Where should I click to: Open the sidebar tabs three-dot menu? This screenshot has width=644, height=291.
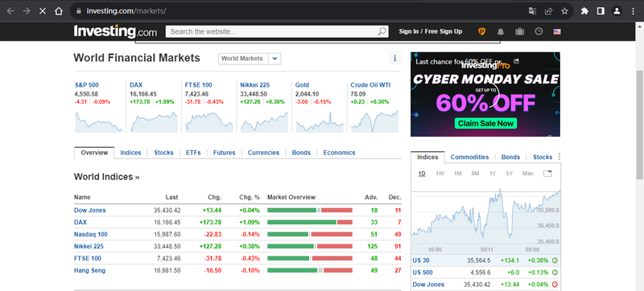tap(559, 157)
